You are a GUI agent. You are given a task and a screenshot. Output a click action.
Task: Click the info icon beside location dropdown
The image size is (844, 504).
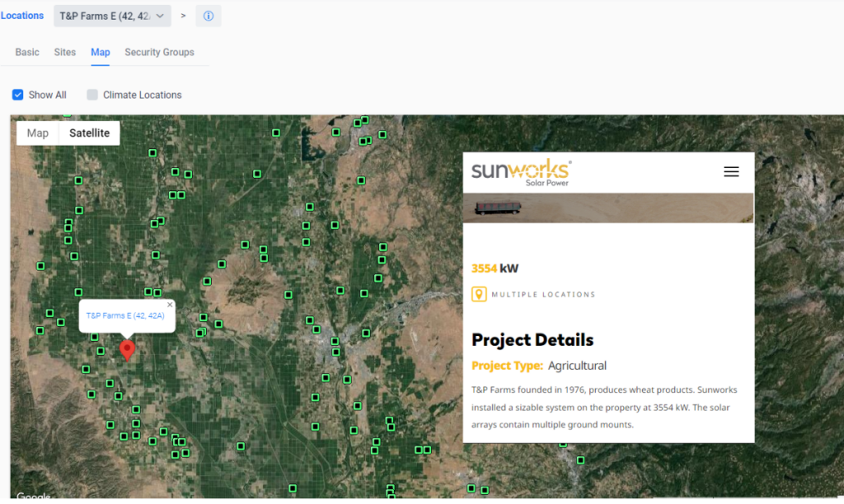point(208,16)
